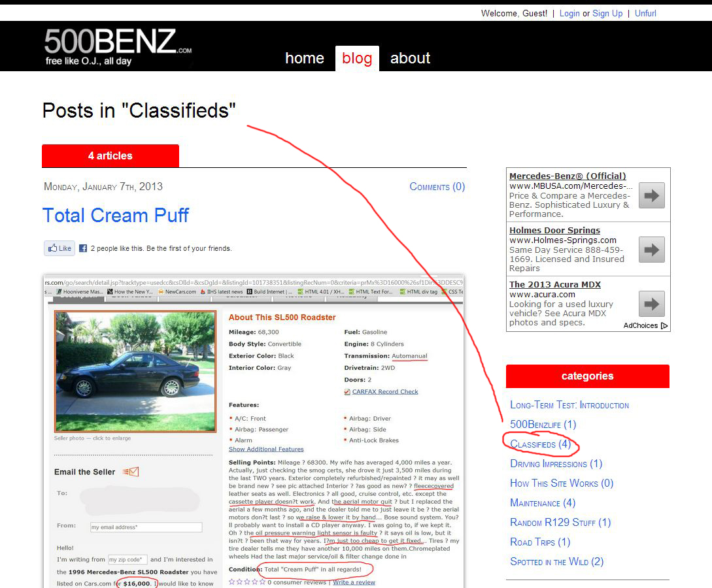Click the 'Transmission: Automanual' text
Image resolution: width=712 pixels, height=588 pixels.
click(x=386, y=356)
